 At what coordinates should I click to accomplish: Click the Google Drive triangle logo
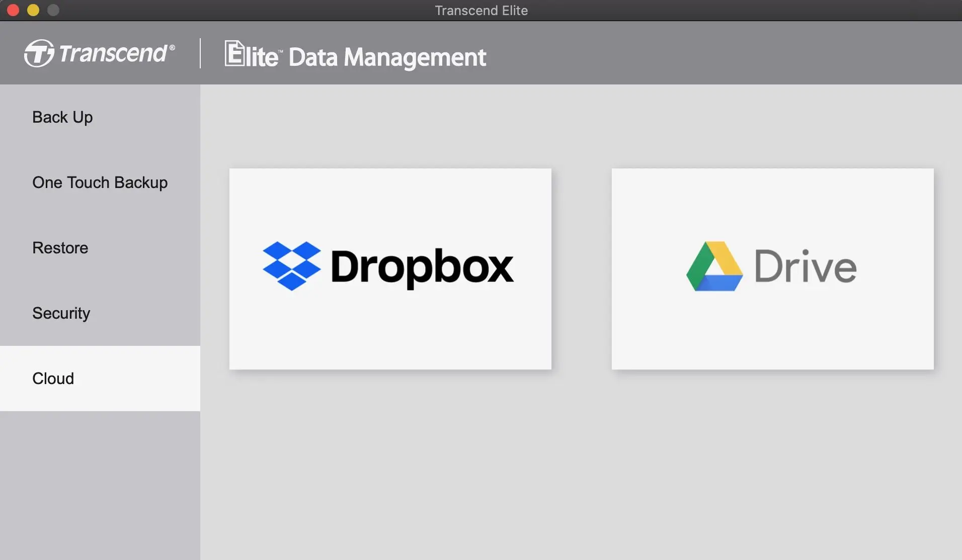(x=714, y=266)
